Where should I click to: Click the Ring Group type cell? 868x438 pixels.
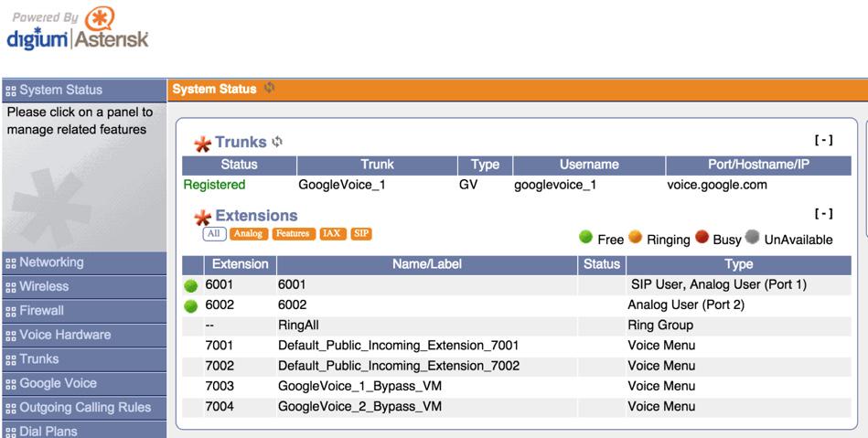click(660, 326)
